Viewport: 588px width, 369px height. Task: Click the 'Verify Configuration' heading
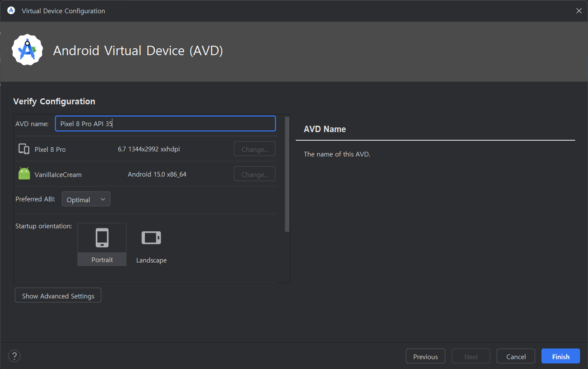[x=54, y=101]
